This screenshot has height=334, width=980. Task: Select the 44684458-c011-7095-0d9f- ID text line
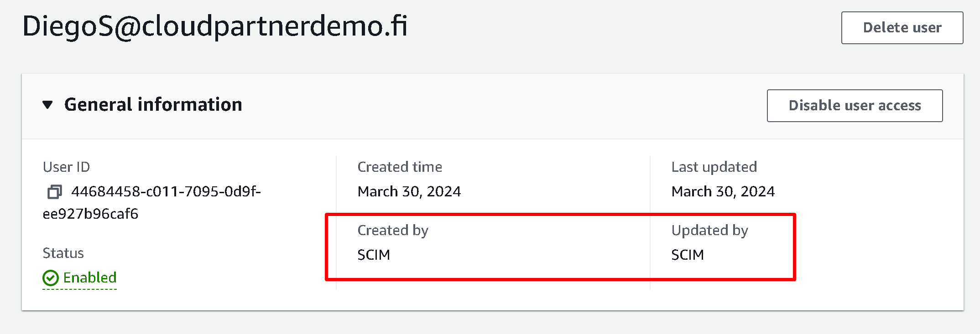(166, 191)
